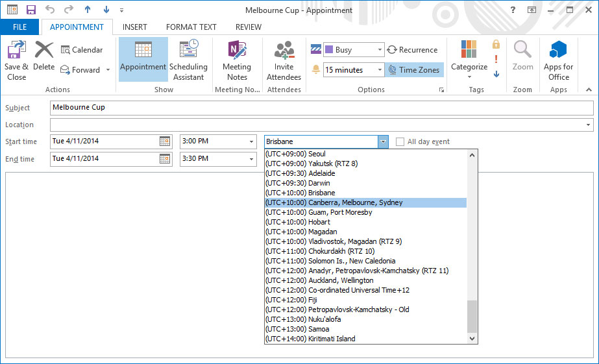This screenshot has height=364, width=599.
Task: Enable the All day event checkbox
Action: point(400,141)
